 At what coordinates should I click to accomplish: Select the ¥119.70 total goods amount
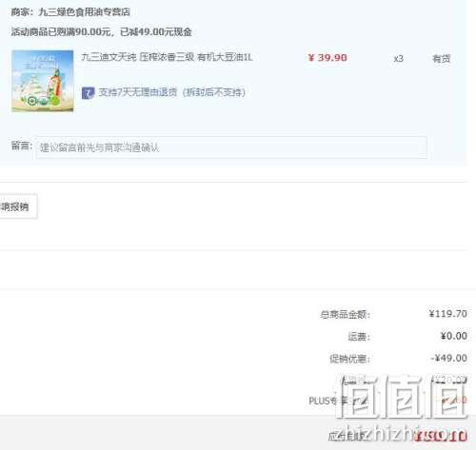pos(448,314)
